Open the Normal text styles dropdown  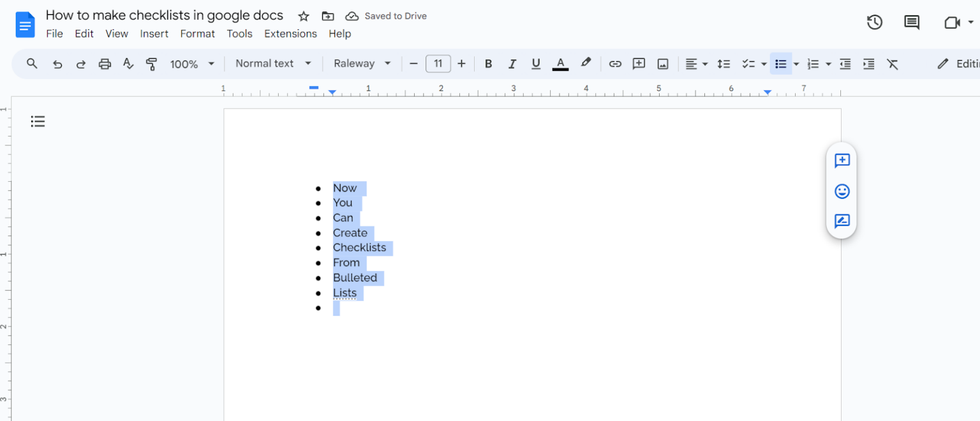(x=272, y=64)
